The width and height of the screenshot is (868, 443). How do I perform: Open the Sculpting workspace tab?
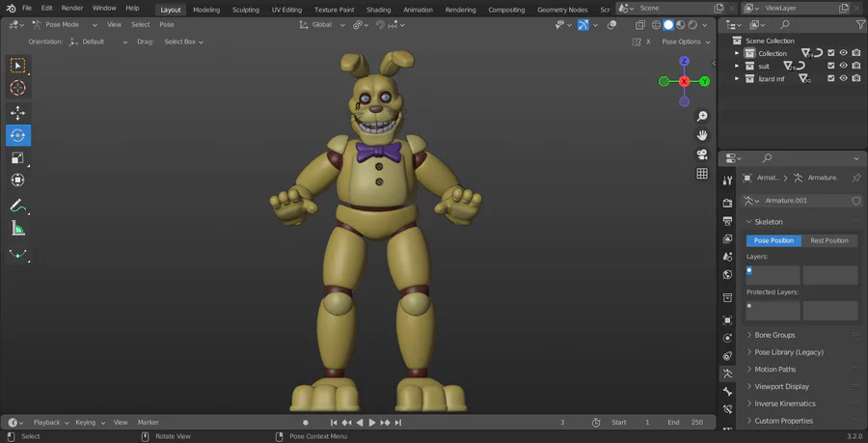(246, 10)
